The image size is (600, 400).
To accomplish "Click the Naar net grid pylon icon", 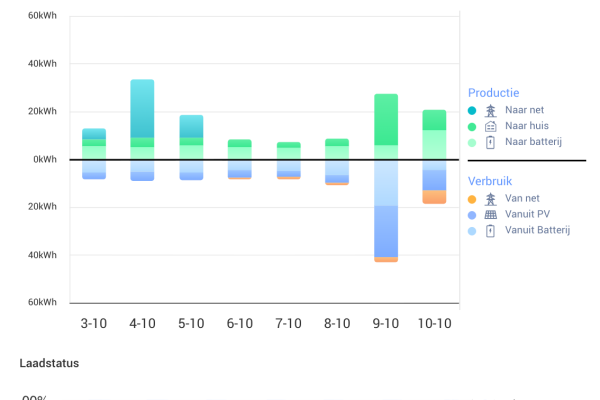I will 490,111.
